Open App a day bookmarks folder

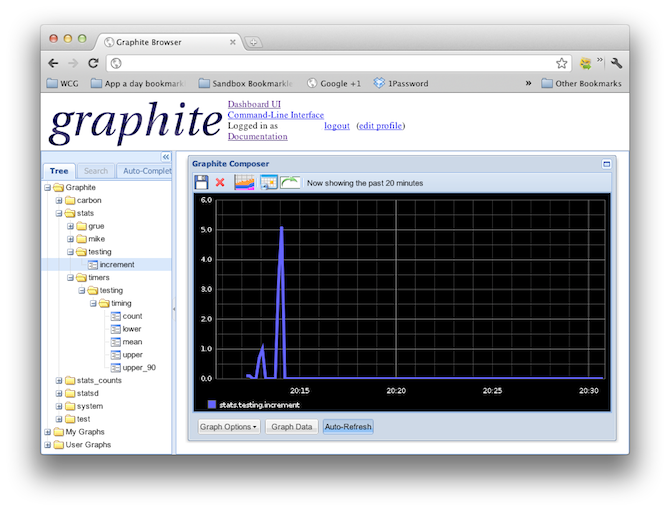[138, 83]
